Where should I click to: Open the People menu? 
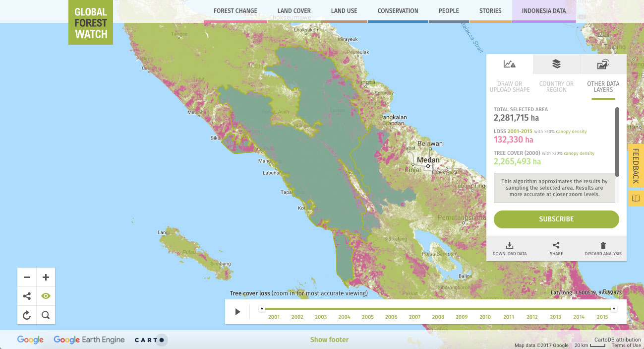coord(449,11)
